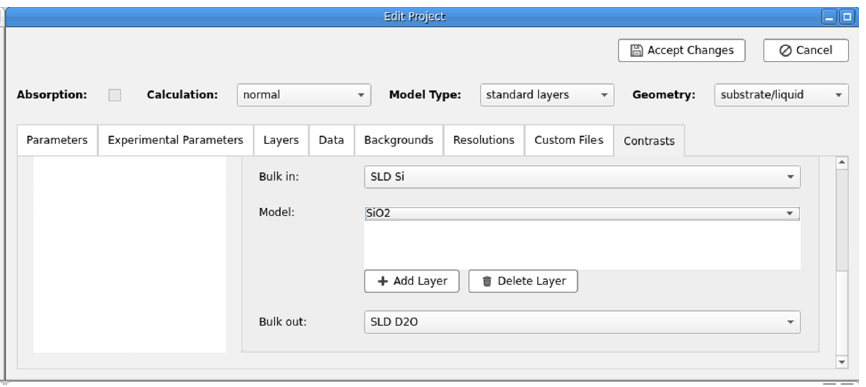
Task: Select the Contrasts tab
Action: (649, 141)
